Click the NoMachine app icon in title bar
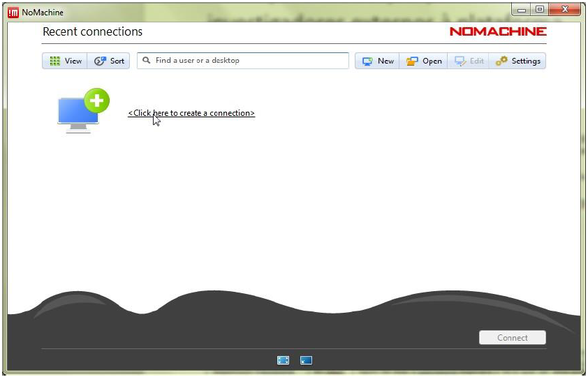 13,12
